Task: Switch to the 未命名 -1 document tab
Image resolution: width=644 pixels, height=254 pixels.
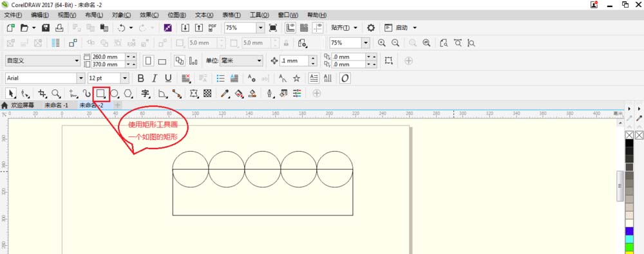Action: pos(56,105)
